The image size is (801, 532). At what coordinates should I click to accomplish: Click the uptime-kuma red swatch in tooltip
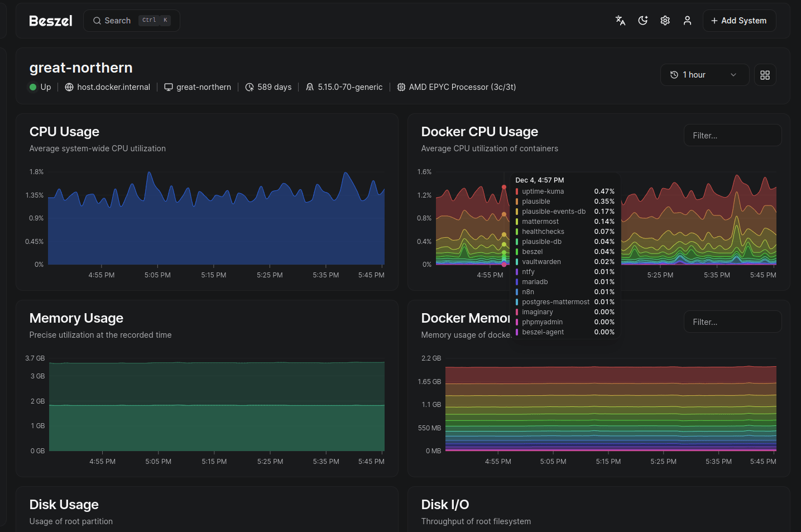click(517, 191)
